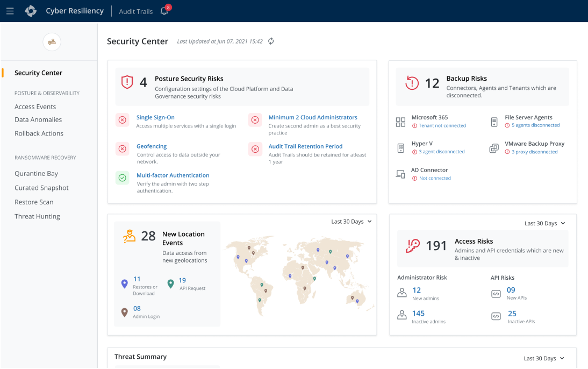Refresh Security Center with the reload icon
The width and height of the screenshot is (588, 369).
click(x=271, y=41)
